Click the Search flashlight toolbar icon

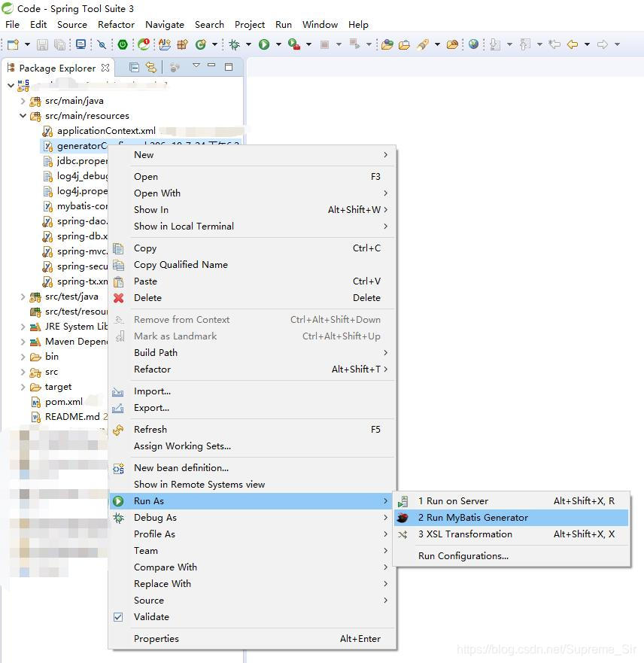[423, 44]
